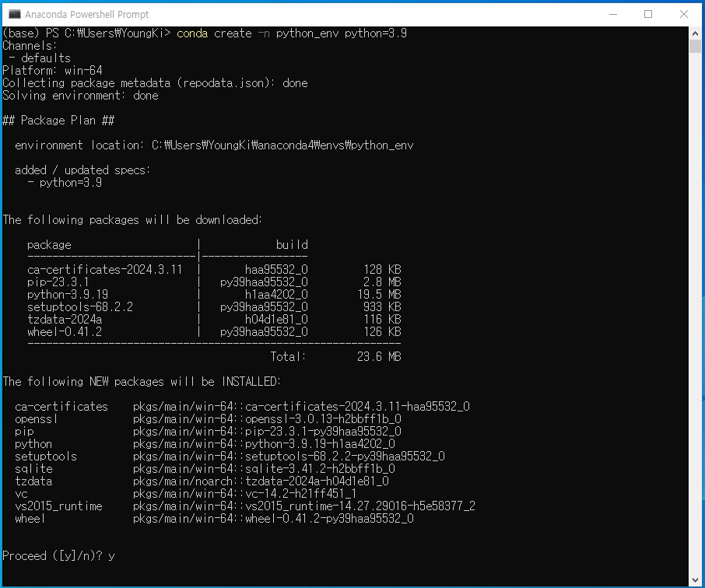Click the '933 KB' size value

(x=382, y=307)
